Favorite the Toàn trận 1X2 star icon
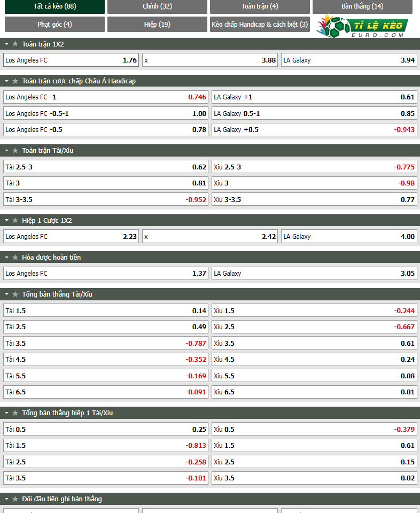Image resolution: width=420 pixels, height=513 pixels. [x=15, y=44]
